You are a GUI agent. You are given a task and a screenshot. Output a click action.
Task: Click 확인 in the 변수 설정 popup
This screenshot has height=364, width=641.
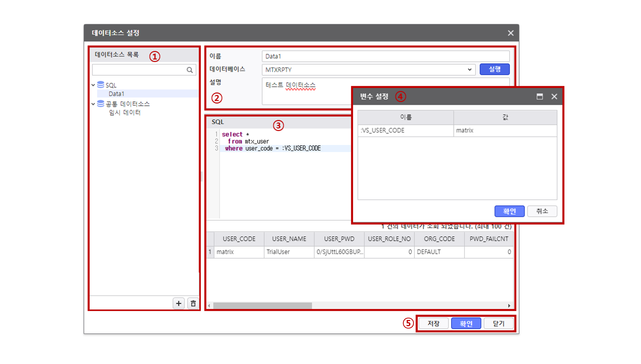509,211
